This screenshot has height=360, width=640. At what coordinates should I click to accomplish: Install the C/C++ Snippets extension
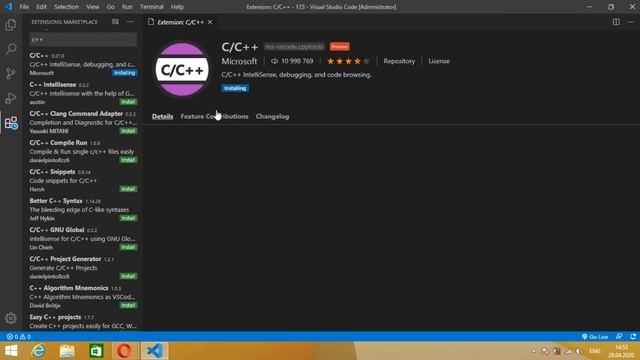click(128, 189)
